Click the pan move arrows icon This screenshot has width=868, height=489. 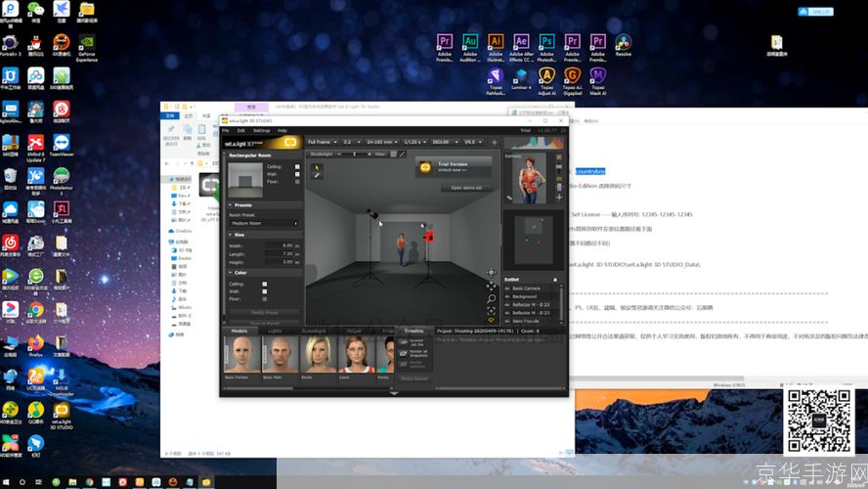click(x=491, y=286)
